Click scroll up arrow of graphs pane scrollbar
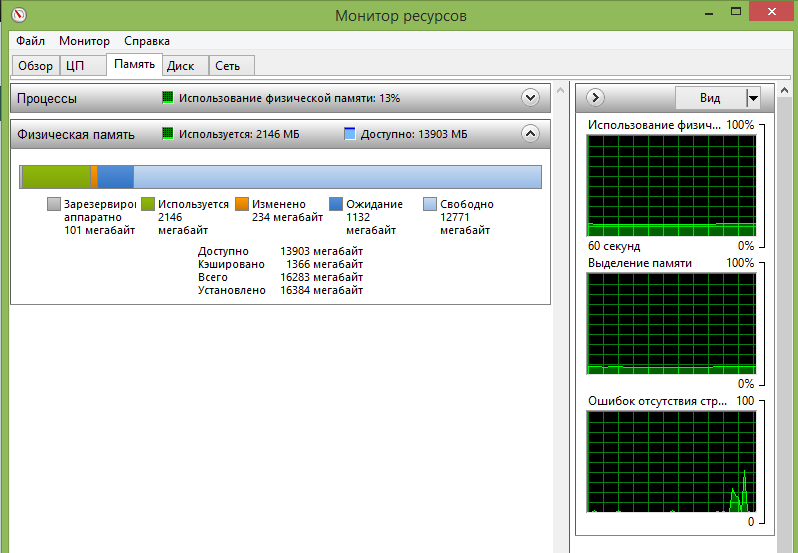798x553 pixels. pyautogui.click(x=784, y=91)
